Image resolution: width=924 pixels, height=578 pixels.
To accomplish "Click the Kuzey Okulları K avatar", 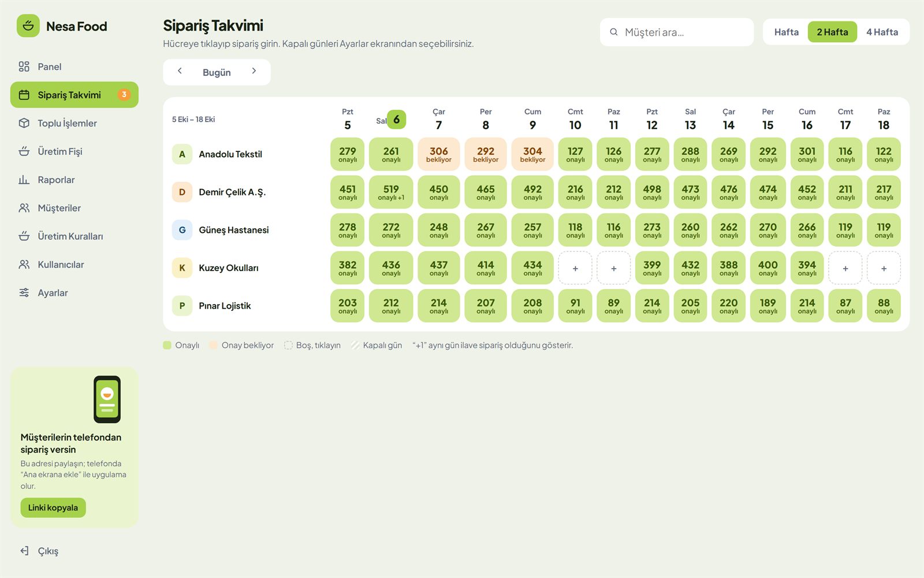I will tap(182, 268).
